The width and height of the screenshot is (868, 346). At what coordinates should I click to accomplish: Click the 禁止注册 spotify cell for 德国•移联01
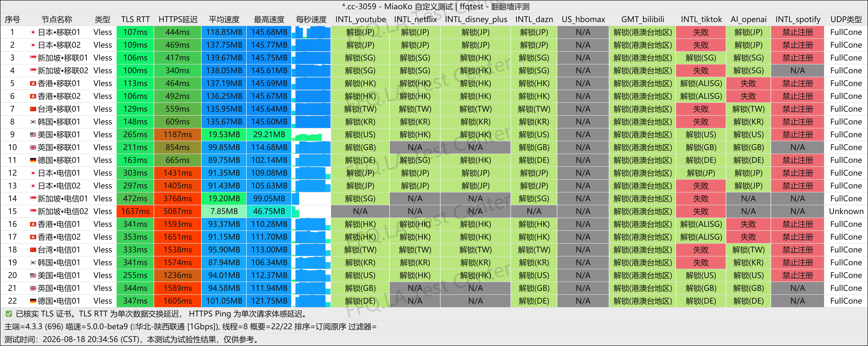pyautogui.click(x=798, y=160)
